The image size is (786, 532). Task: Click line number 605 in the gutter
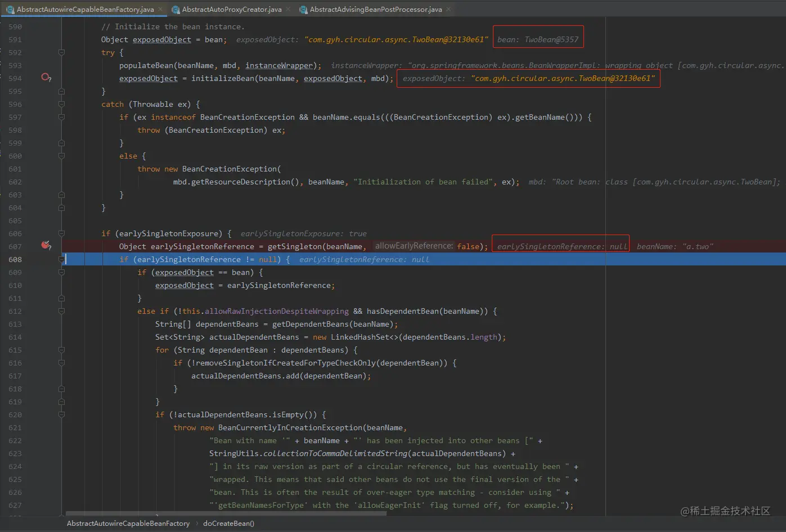(x=15, y=220)
